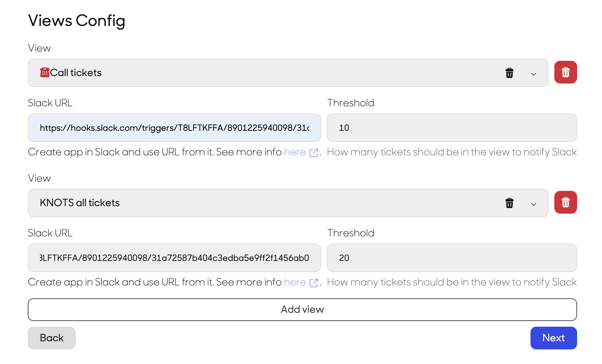The width and height of the screenshot is (602, 364).
Task: Go Back to previous step
Action: point(52,338)
